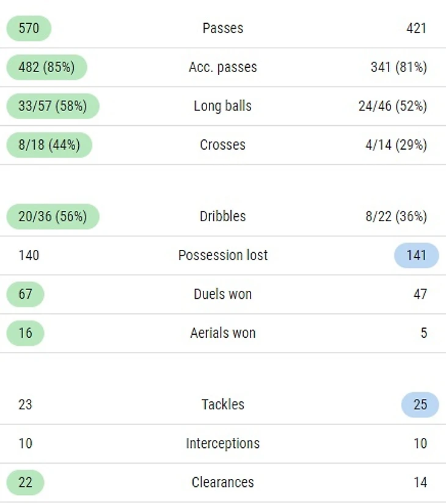Click the blue 25 tackles badge
The height and width of the screenshot is (504, 446).
pos(420,404)
